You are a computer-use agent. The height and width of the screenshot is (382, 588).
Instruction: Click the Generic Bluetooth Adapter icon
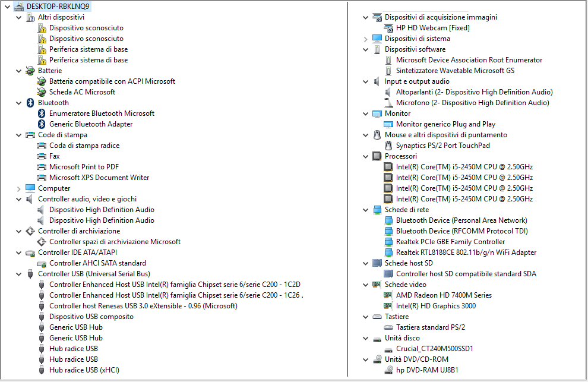coord(42,124)
